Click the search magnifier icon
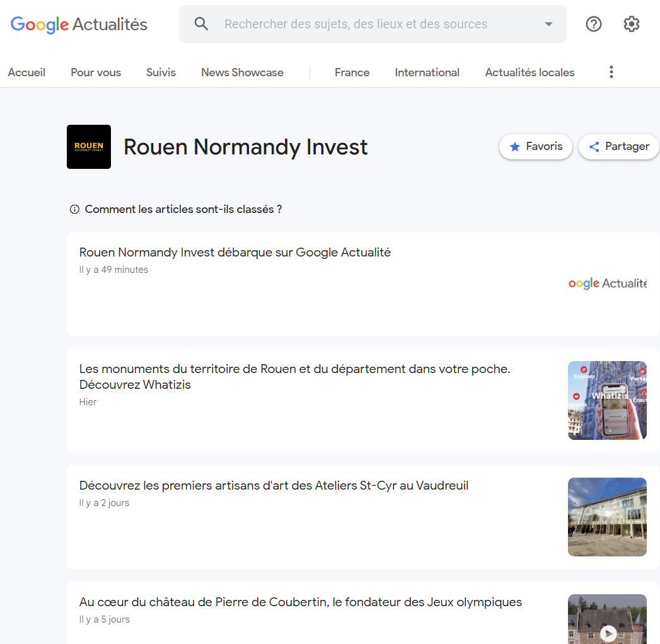 (x=201, y=24)
